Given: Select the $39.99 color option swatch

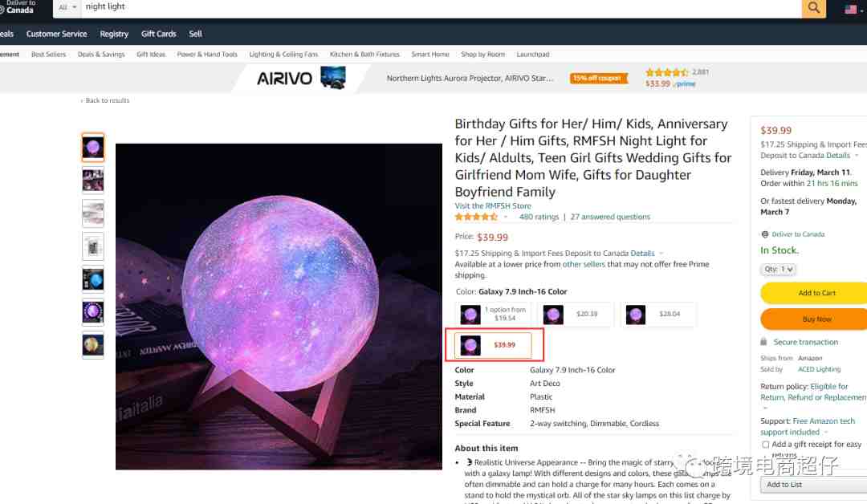Looking at the screenshot, I should pos(493,345).
